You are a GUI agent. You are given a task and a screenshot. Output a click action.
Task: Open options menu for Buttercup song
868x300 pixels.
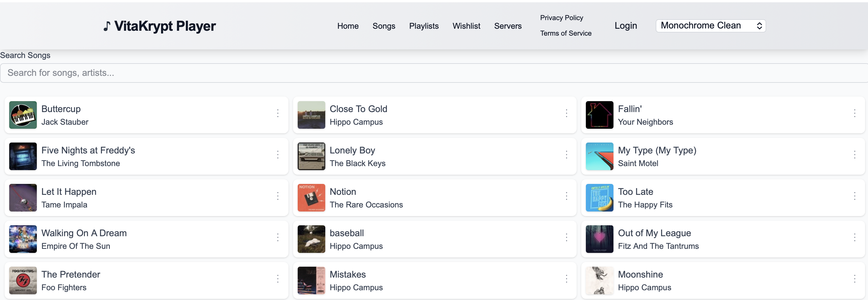[278, 113]
